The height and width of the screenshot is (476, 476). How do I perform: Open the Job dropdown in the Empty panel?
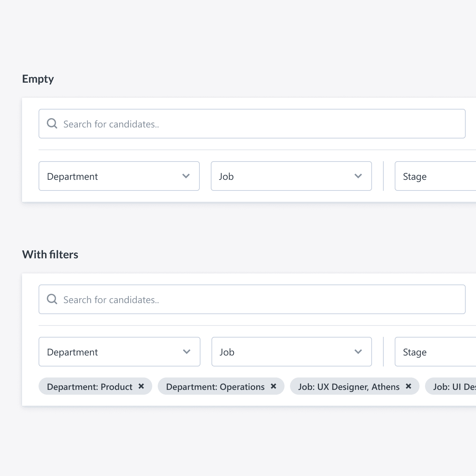pos(291,176)
